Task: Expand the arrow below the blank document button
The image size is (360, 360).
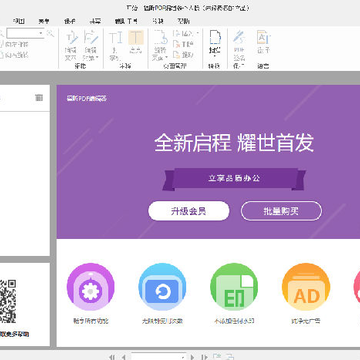Action: coord(215,56)
